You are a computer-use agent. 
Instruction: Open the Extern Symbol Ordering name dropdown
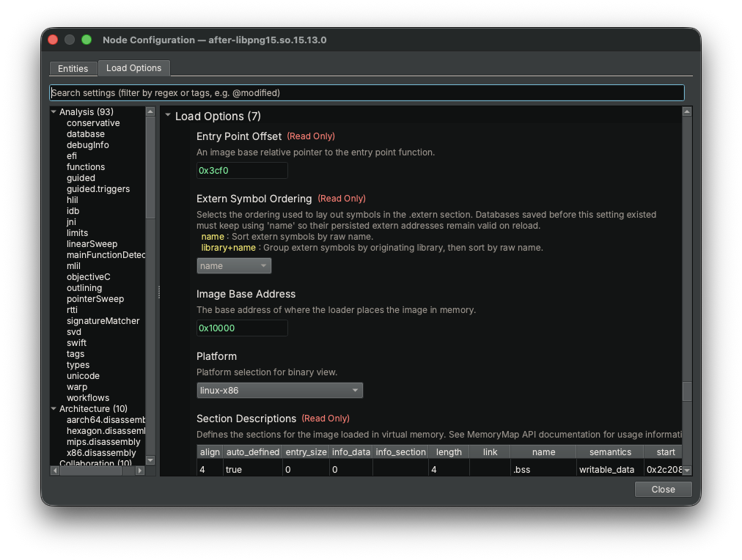tap(234, 266)
